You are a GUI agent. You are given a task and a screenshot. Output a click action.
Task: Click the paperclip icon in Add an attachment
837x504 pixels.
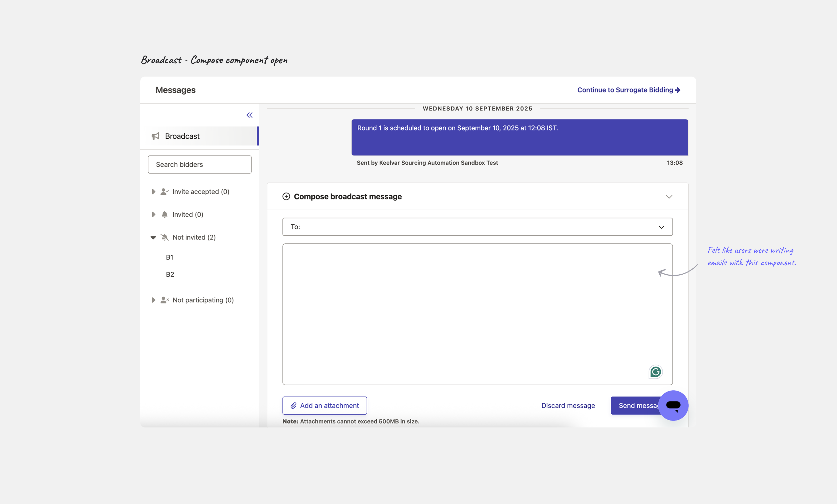tap(293, 406)
